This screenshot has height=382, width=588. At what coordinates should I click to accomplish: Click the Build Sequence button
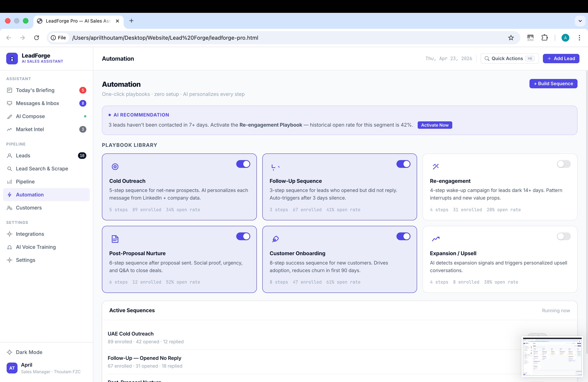click(x=553, y=84)
